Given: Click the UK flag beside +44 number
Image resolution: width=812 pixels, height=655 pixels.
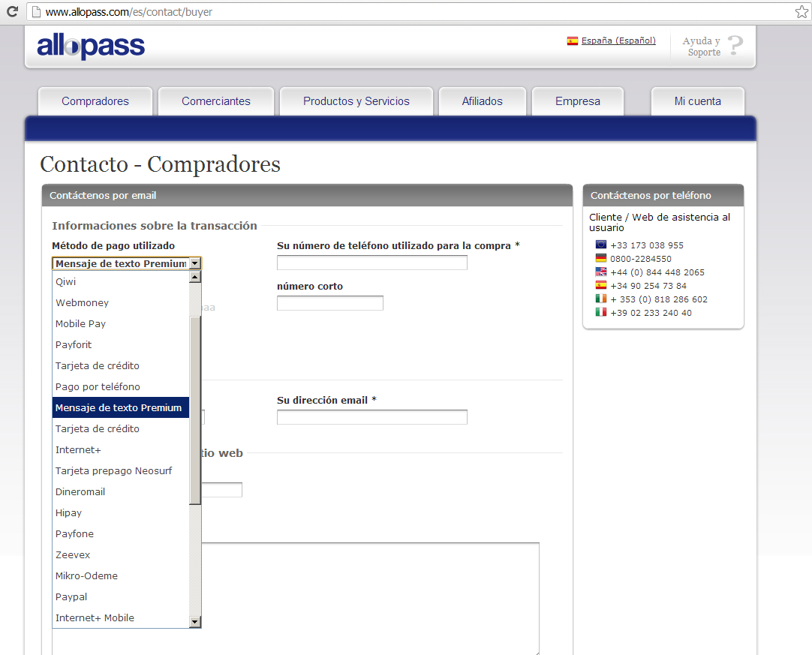Looking at the screenshot, I should (600, 272).
